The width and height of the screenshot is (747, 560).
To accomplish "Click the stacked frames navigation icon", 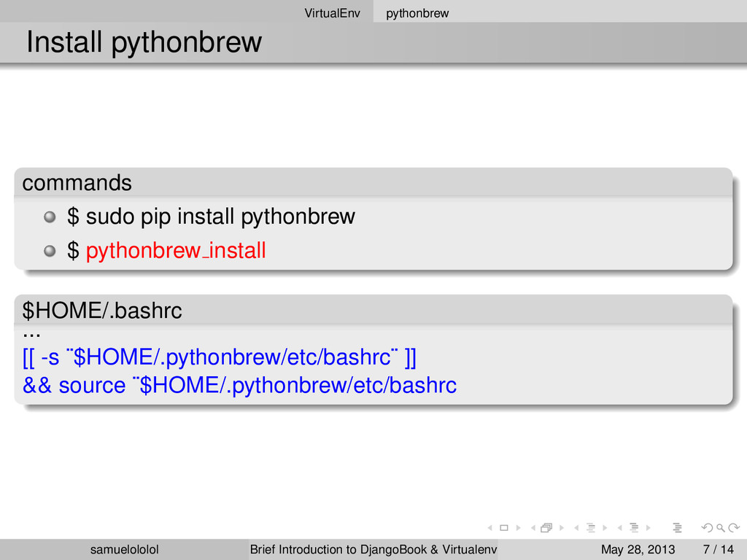I will pyautogui.click(x=546, y=528).
